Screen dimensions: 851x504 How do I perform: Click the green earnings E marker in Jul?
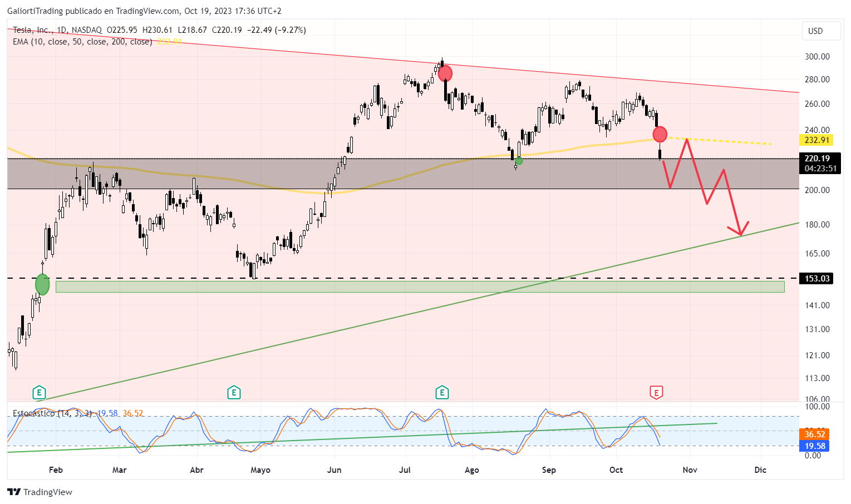(442, 392)
